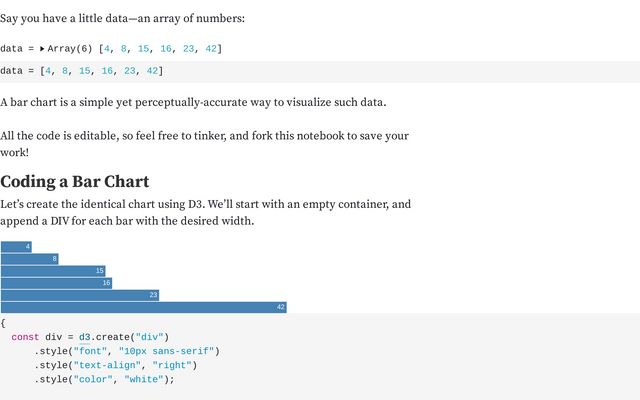Image resolution: width=640 pixels, height=400 pixels.
Task: Place cursor in the data = [4, 8...] code cell
Action: tap(320, 71)
